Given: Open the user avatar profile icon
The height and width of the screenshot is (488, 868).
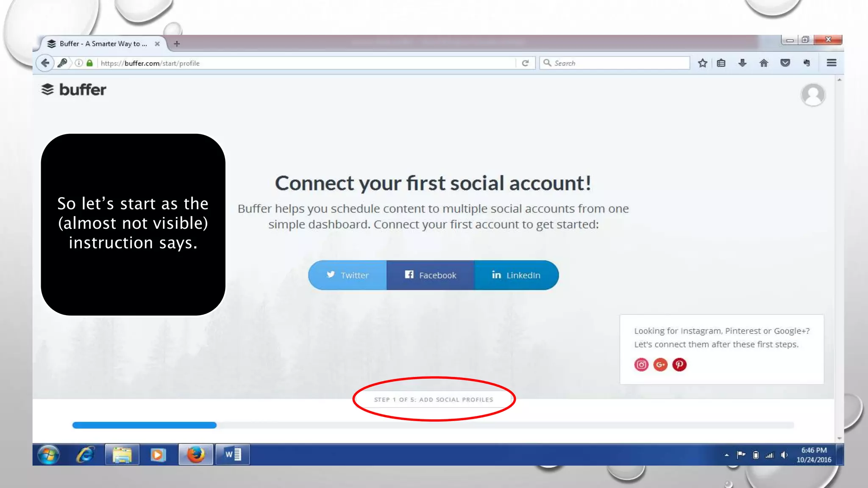Looking at the screenshot, I should point(813,94).
